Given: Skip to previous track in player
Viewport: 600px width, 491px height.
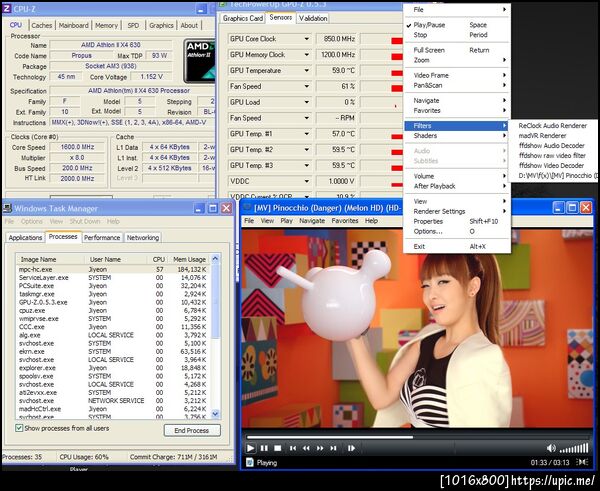Looking at the screenshot, I should (x=293, y=448).
